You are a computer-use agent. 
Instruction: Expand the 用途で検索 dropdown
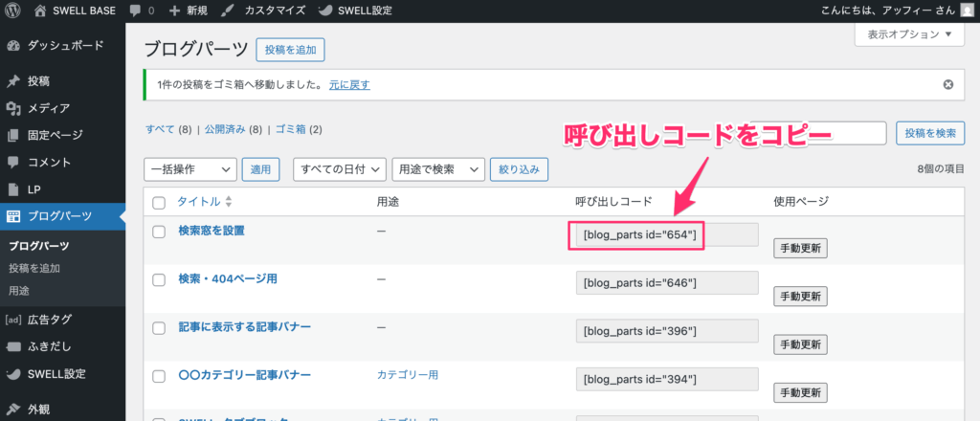tap(438, 169)
